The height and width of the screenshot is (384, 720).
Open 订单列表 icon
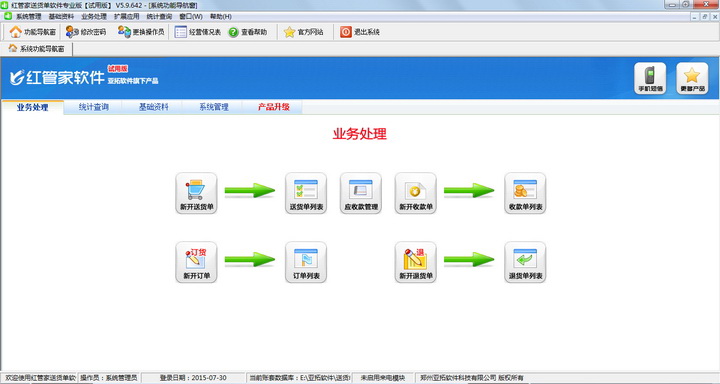coord(306,262)
